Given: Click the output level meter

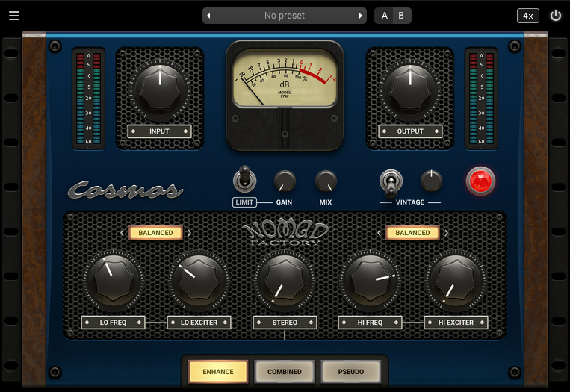Looking at the screenshot, I should [481, 99].
